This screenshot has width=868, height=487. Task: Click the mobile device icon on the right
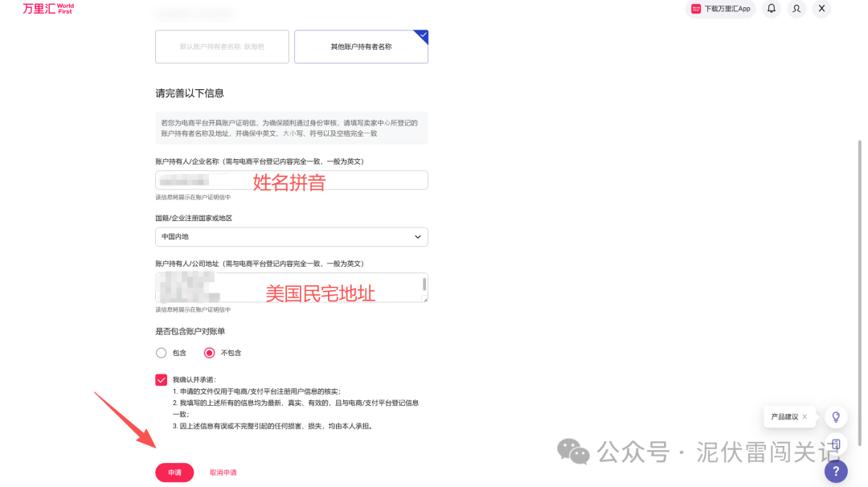pyautogui.click(x=835, y=444)
